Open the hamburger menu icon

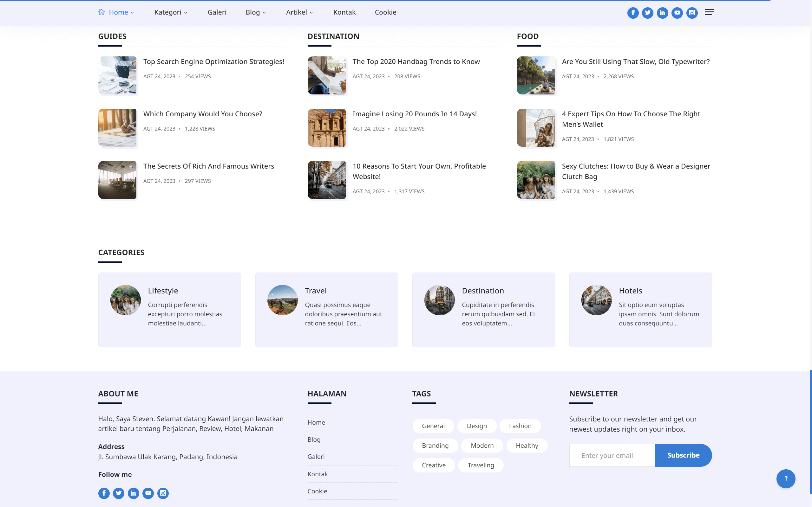click(x=709, y=12)
